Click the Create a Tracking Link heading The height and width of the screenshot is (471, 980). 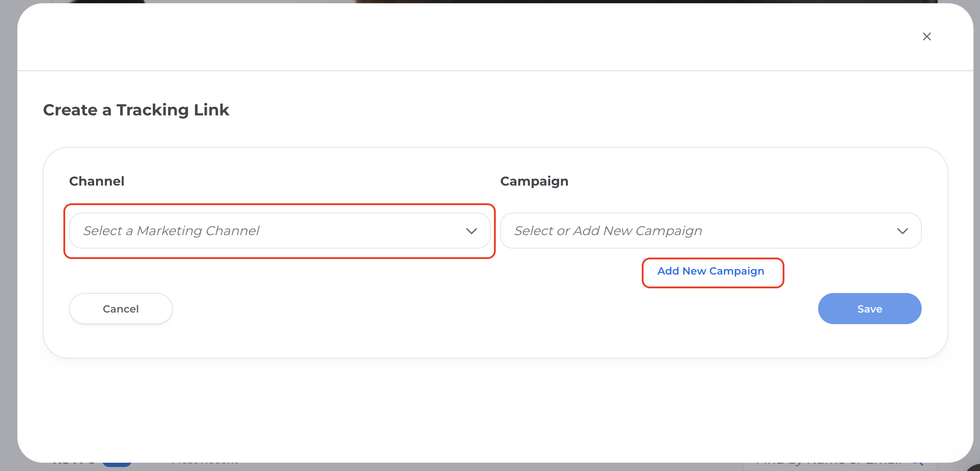tap(136, 110)
